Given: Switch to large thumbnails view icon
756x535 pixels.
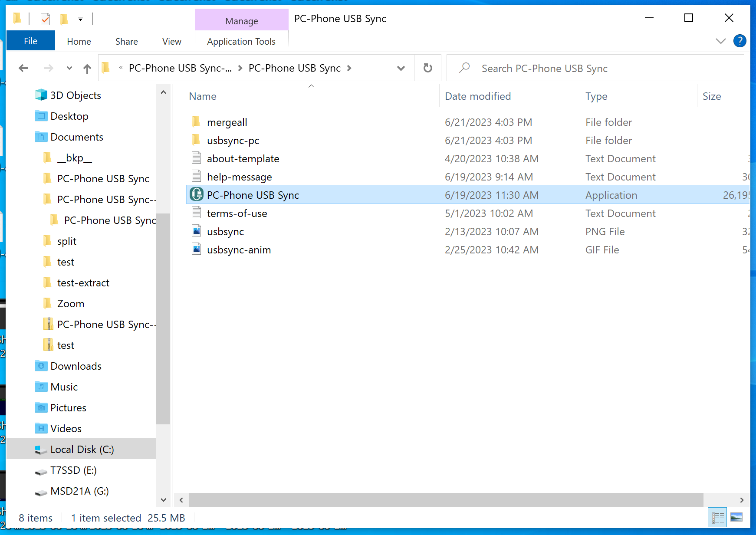Looking at the screenshot, I should [x=736, y=517].
